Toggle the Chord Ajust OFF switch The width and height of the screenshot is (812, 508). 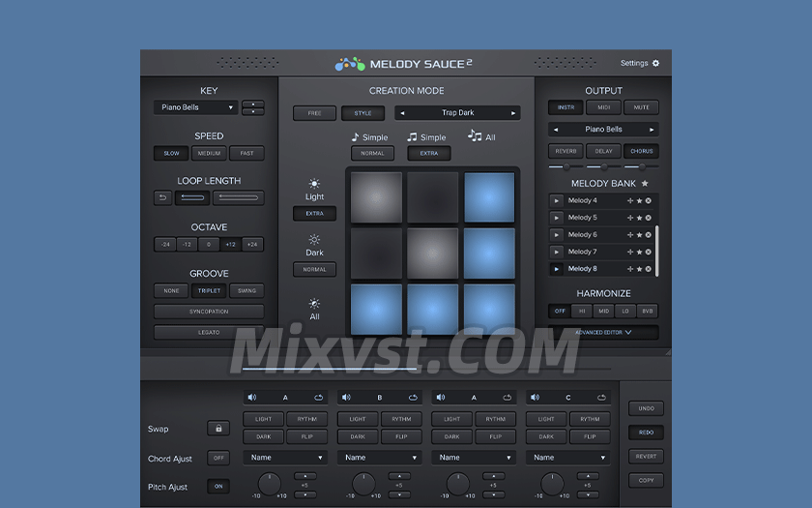pyautogui.click(x=218, y=458)
